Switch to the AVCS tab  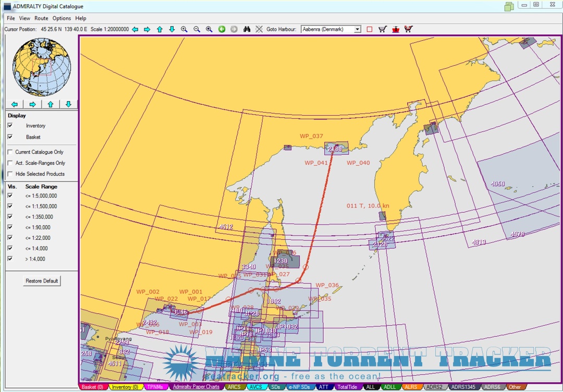point(256,387)
